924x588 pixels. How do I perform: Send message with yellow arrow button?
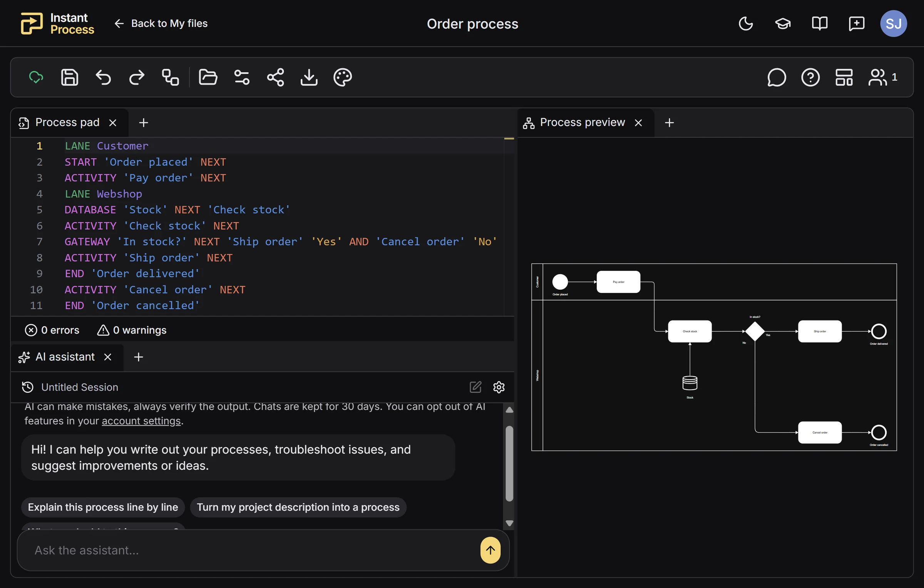tap(490, 550)
